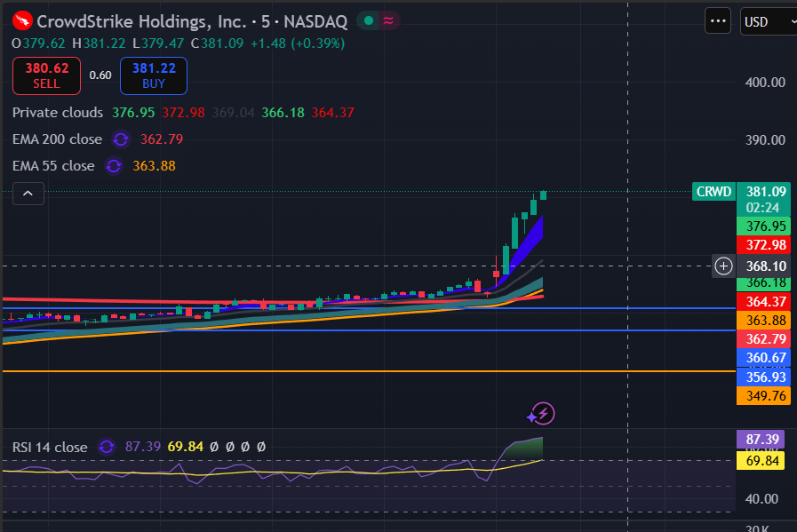The image size is (797, 532).
Task: Click the green market open status dot
Action: 369,20
